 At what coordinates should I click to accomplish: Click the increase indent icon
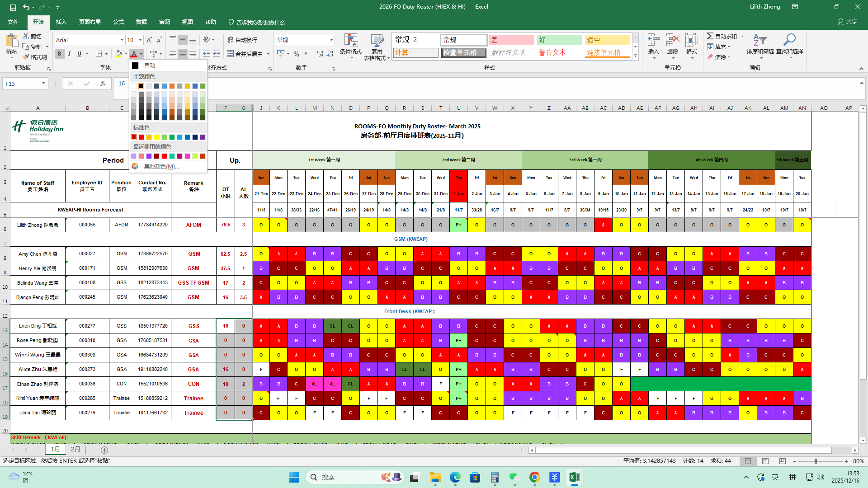[217, 54]
